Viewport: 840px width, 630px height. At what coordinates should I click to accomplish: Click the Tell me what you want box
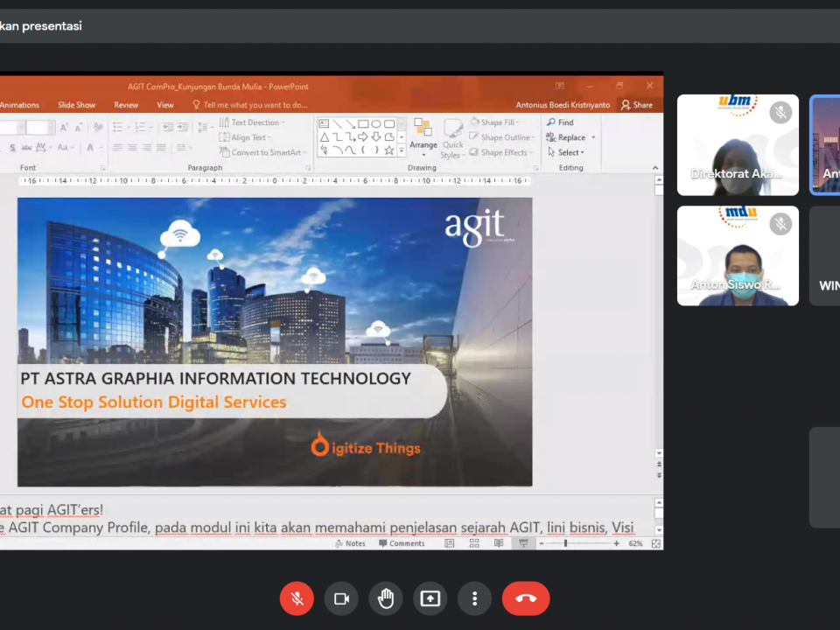click(250, 105)
